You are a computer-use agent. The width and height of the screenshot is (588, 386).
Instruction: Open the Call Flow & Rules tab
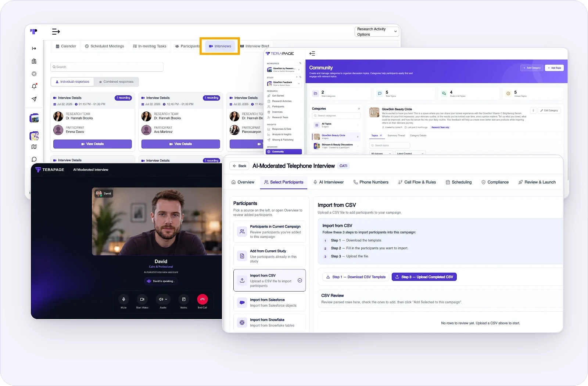[417, 182]
